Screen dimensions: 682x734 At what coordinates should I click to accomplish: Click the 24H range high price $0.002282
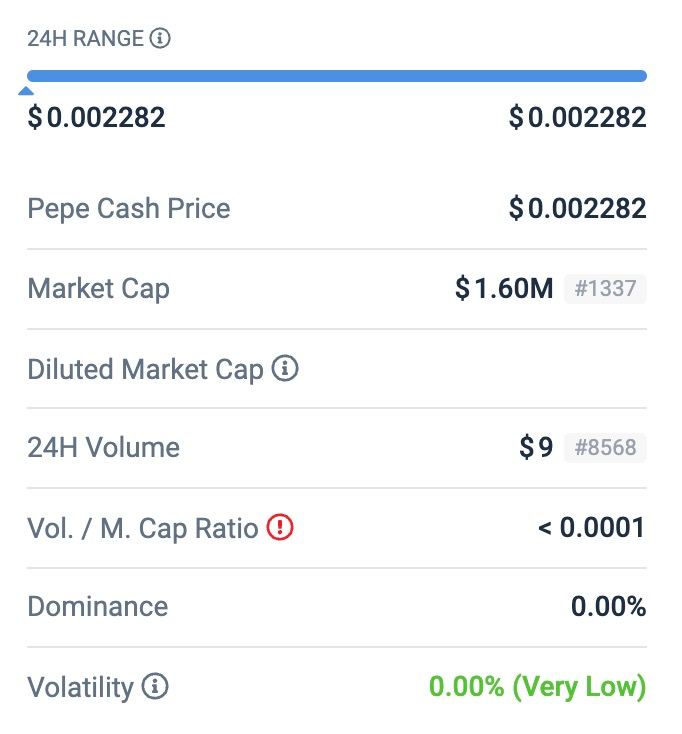click(578, 117)
